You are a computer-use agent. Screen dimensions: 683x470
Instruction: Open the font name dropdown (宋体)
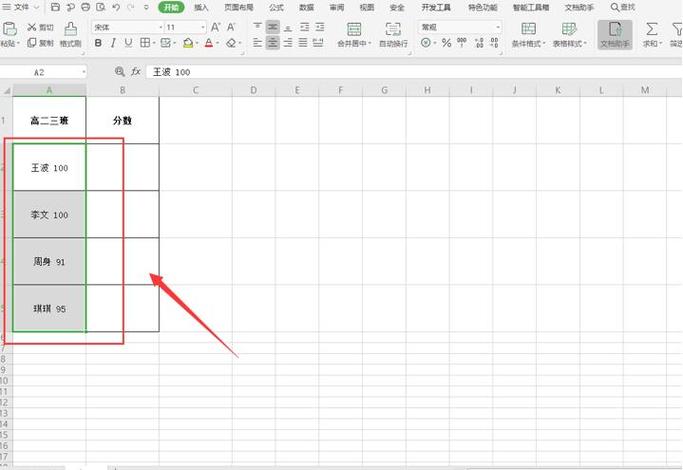161,27
